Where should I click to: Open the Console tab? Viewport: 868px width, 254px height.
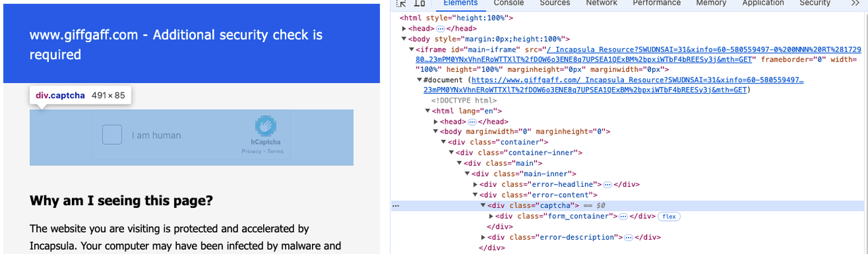pos(508,3)
